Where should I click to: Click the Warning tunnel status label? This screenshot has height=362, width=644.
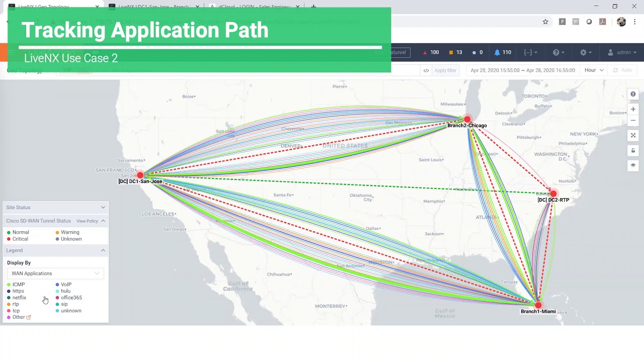click(x=70, y=232)
